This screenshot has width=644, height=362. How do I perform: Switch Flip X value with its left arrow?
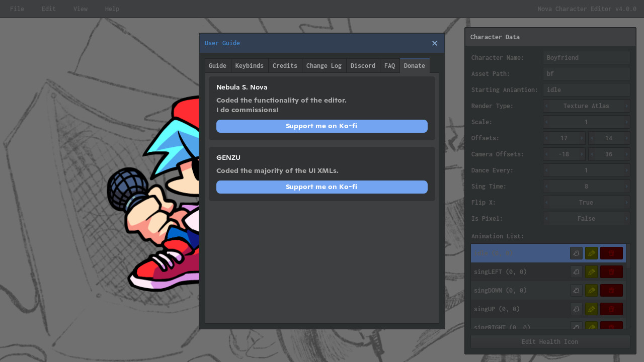point(546,203)
